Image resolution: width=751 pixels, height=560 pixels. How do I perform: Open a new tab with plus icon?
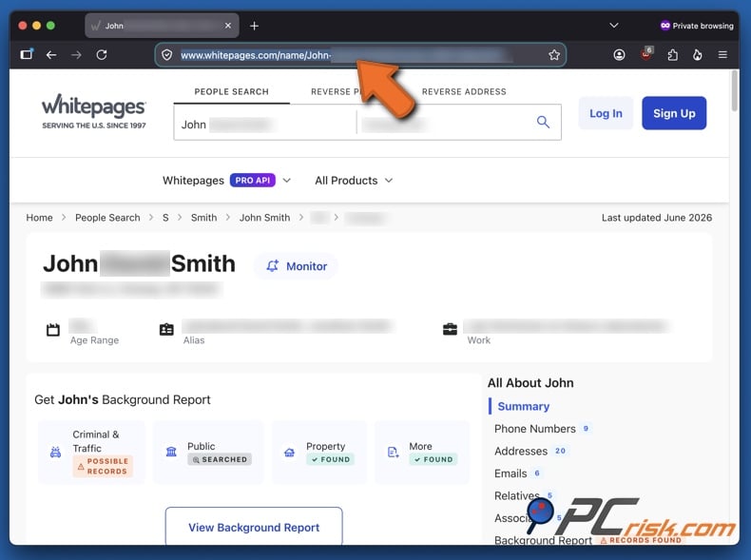click(x=255, y=26)
